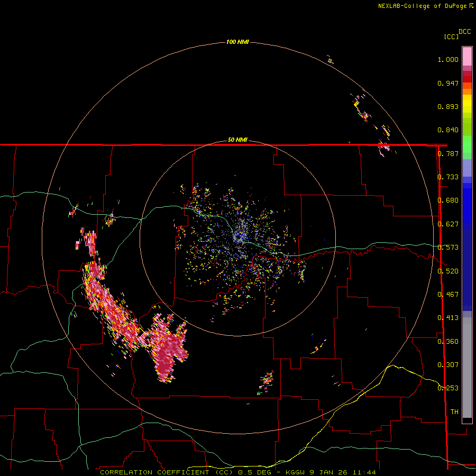Click the large crimson echo blob southwest
476x476 pixels.
tap(166, 349)
